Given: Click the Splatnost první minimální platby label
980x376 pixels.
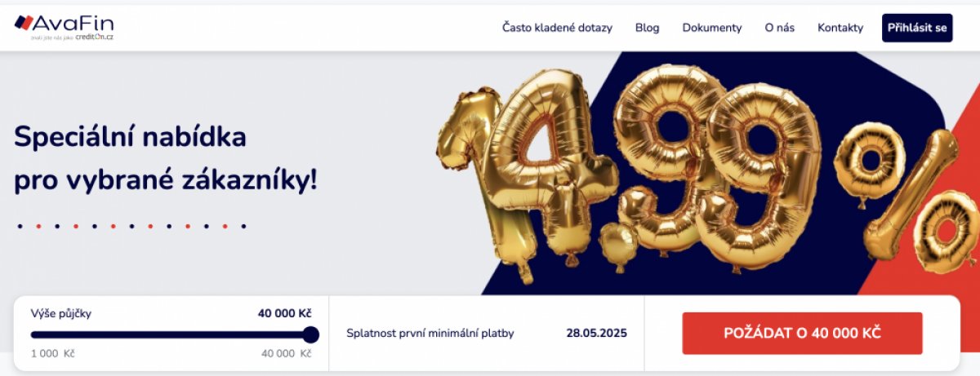Looking at the screenshot, I should pyautogui.click(x=430, y=333).
